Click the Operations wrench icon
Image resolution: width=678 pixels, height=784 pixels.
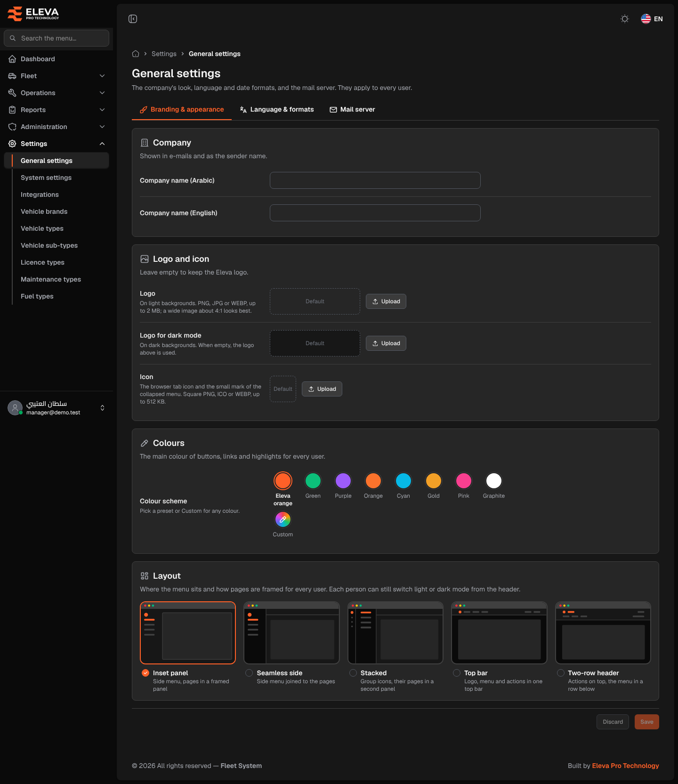(12, 93)
